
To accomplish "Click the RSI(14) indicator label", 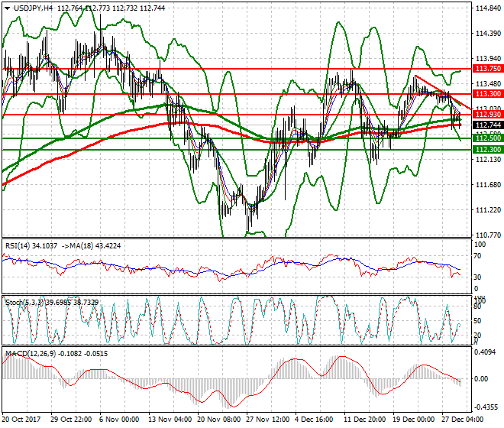I will 18,245.
